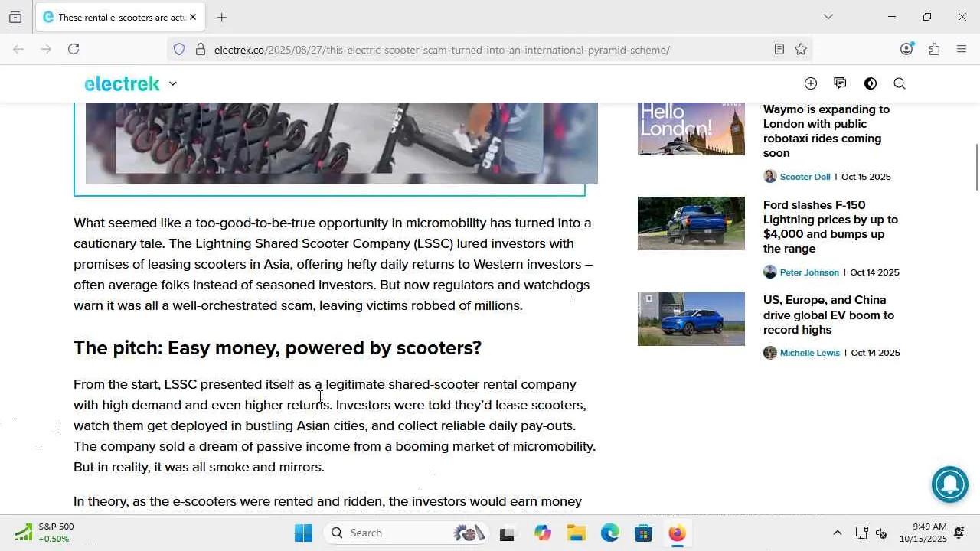The height and width of the screenshot is (551, 980).
Task: Reload the current page
Action: pos(73,49)
